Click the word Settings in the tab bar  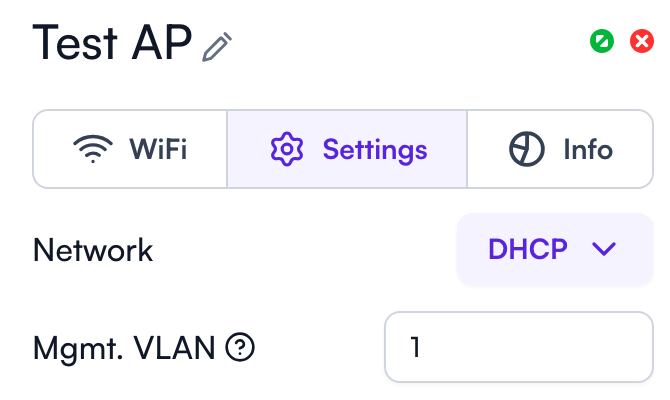click(x=374, y=150)
